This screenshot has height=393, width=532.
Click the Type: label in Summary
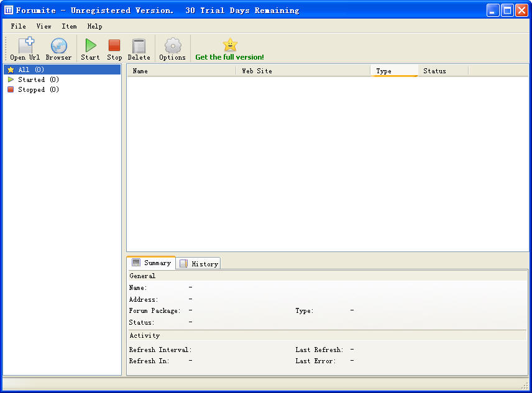(305, 310)
